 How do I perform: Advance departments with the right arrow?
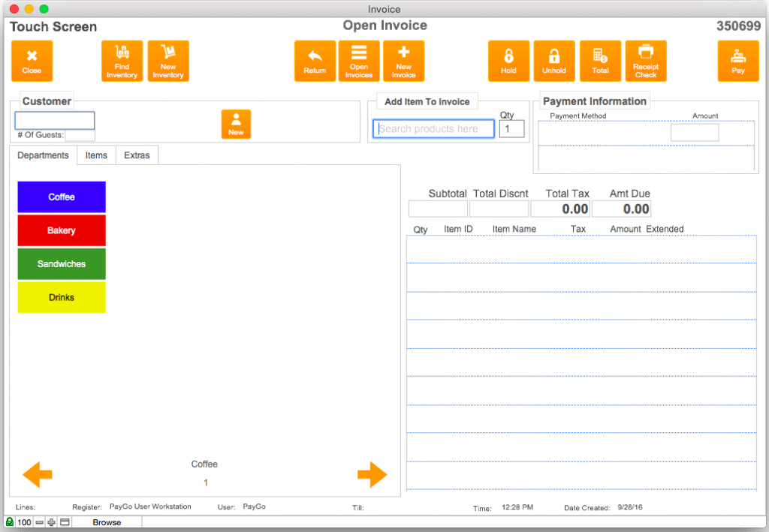(x=372, y=474)
